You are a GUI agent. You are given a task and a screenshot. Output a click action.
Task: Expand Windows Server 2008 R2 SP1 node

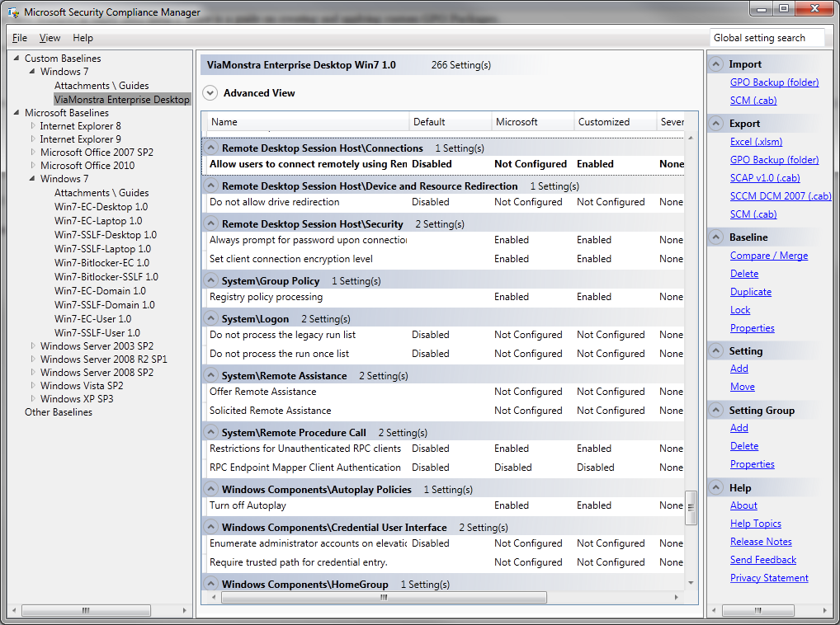pos(33,359)
